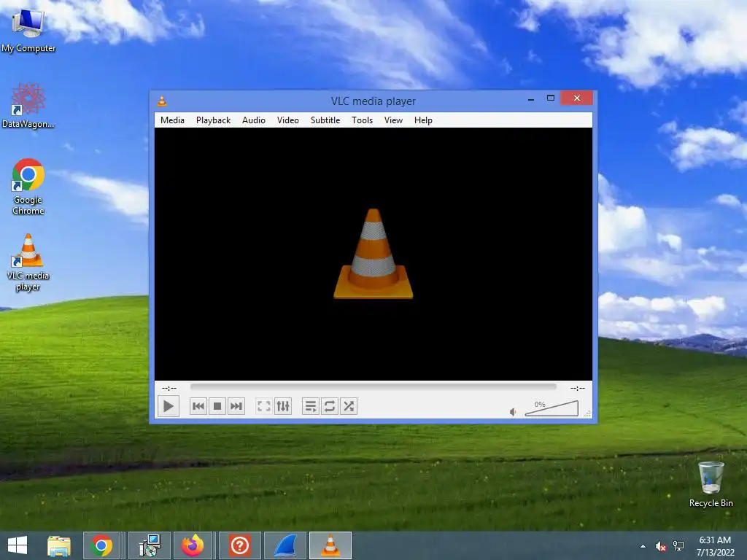Click the muted speaker tray icon
Screen dimensions: 747x560
click(660, 546)
